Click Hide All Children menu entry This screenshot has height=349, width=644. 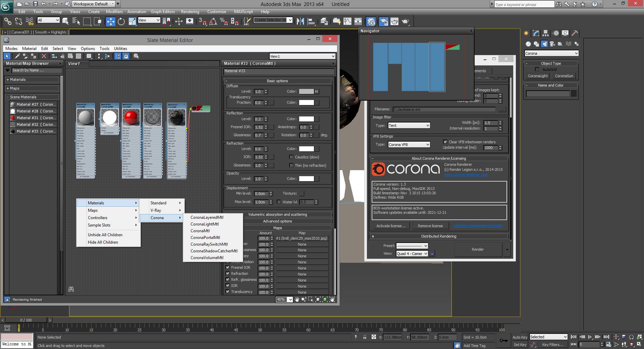click(103, 242)
